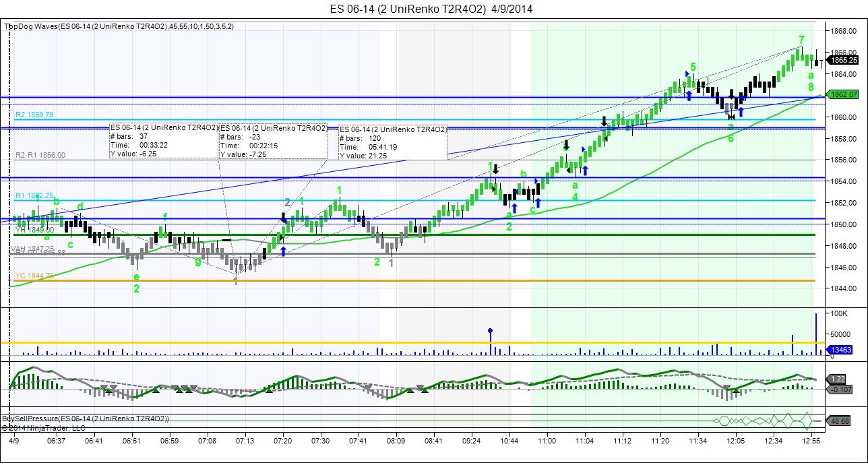
Task: Click the info box showing -23 bars
Action: (274, 141)
